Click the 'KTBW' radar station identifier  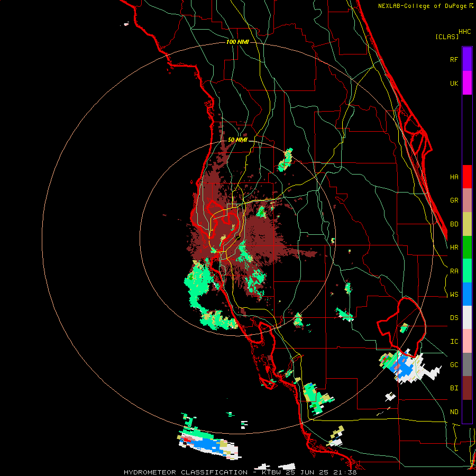[x=272, y=472]
